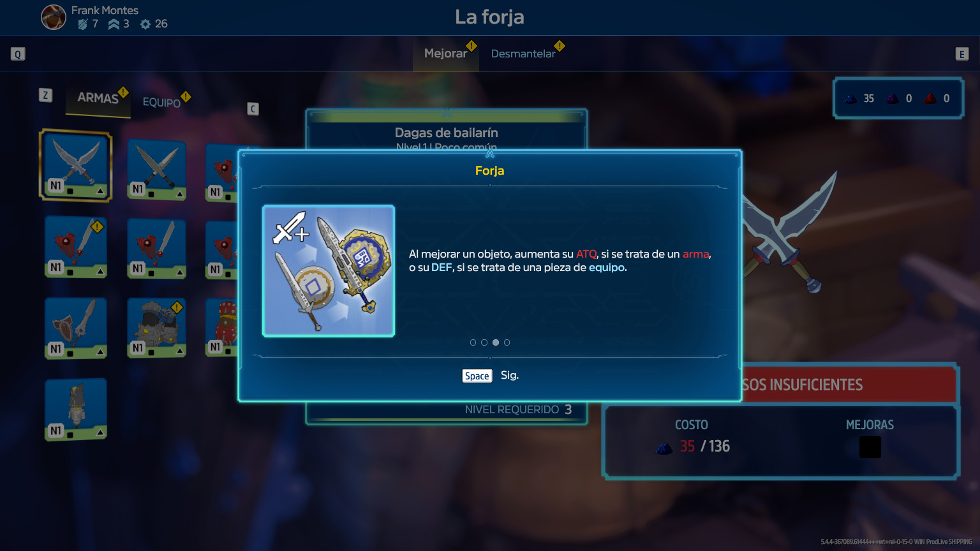Switch to the EQUIPO category tab
This screenshot has height=551, width=980.
[162, 102]
